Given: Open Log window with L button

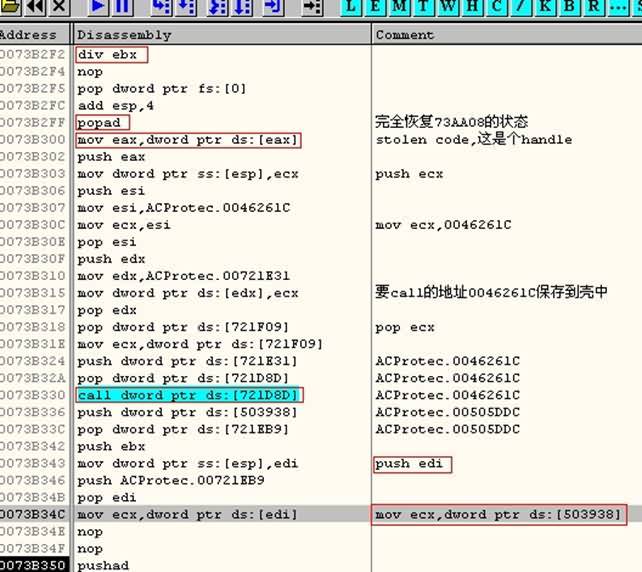Looking at the screenshot, I should point(350,7).
